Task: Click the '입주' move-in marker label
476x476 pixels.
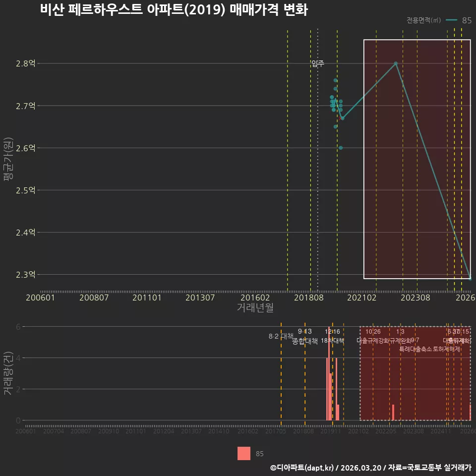Action: 318,63
